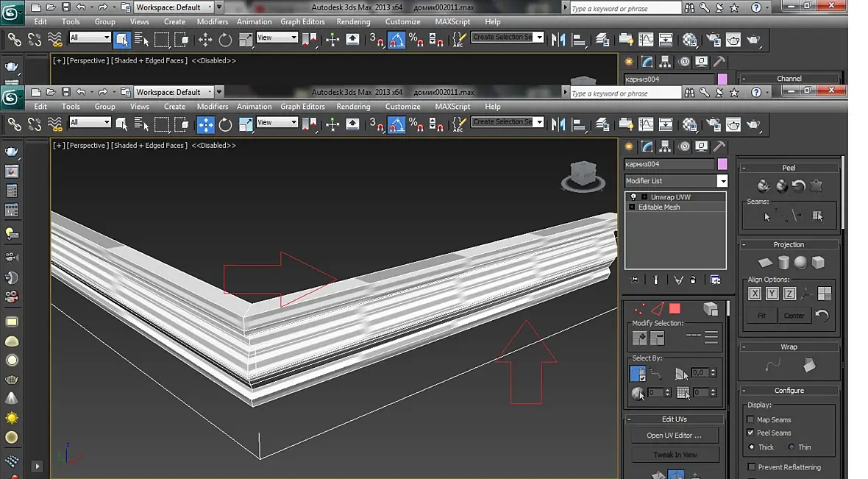
Task: Toggle Angle Snap in main toolbar
Action: click(396, 124)
